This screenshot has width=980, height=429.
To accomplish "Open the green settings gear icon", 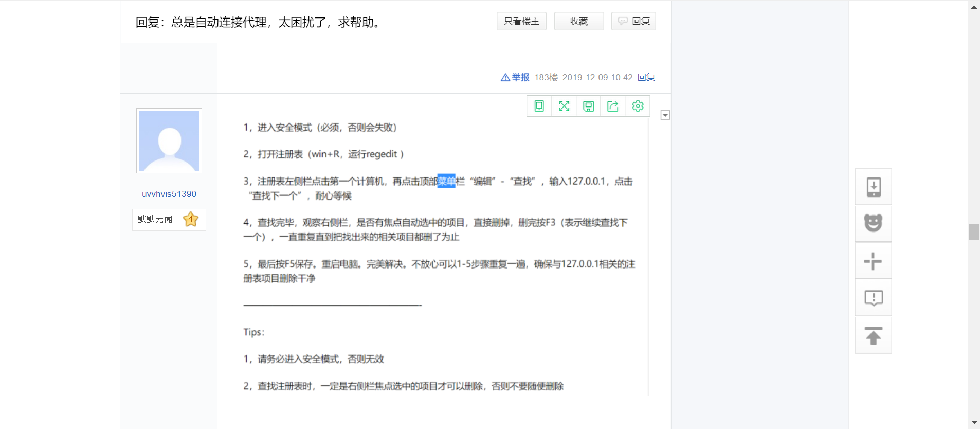I will click(638, 106).
